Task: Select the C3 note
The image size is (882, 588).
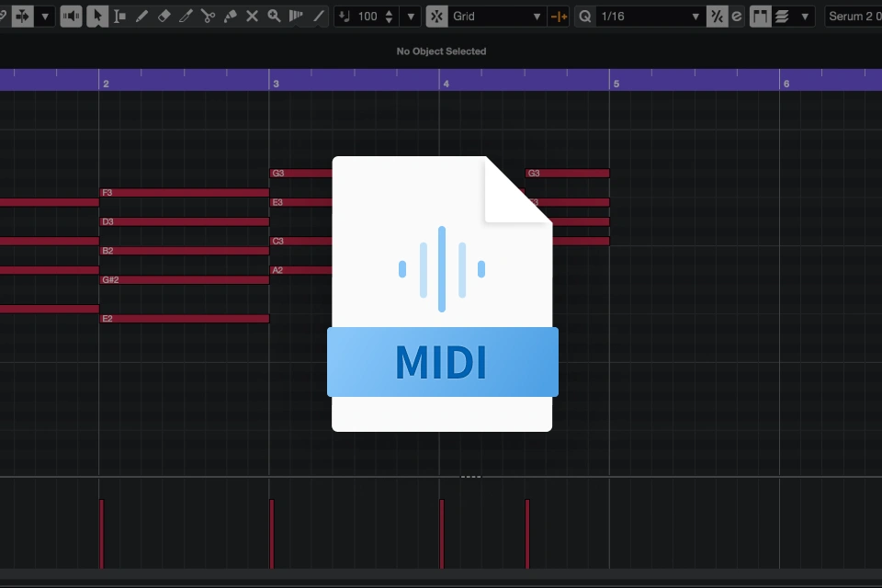Action: tap(301, 241)
